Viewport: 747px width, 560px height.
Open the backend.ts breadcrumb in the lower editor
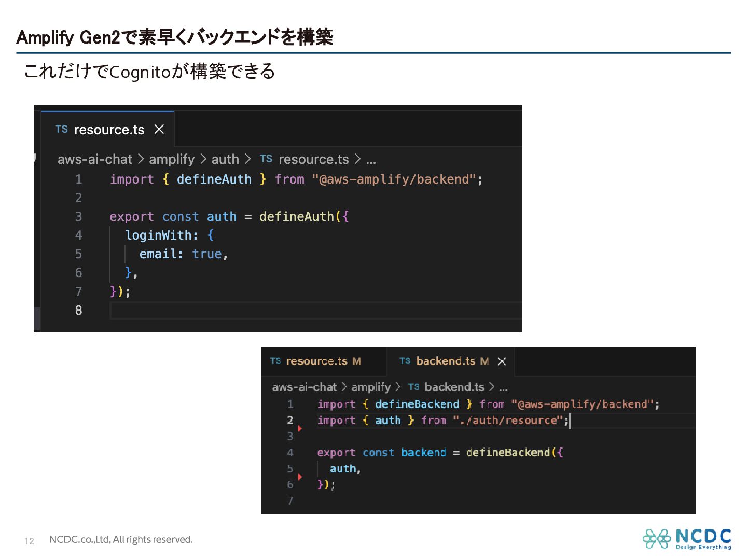(x=454, y=387)
